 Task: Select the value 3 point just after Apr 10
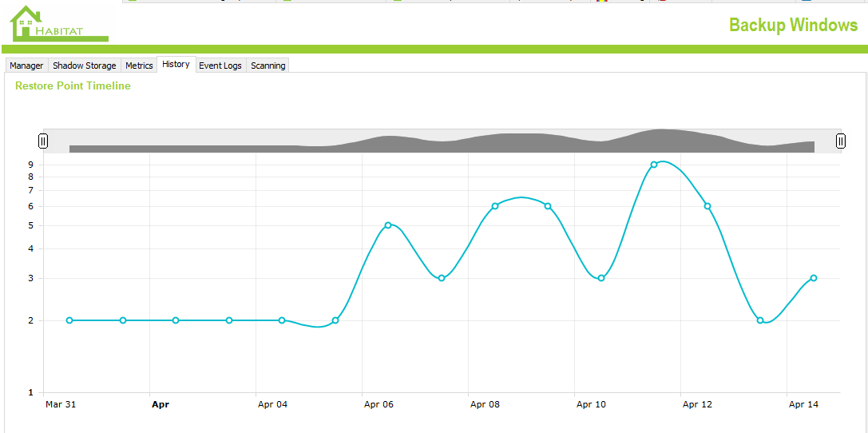pyautogui.click(x=601, y=278)
